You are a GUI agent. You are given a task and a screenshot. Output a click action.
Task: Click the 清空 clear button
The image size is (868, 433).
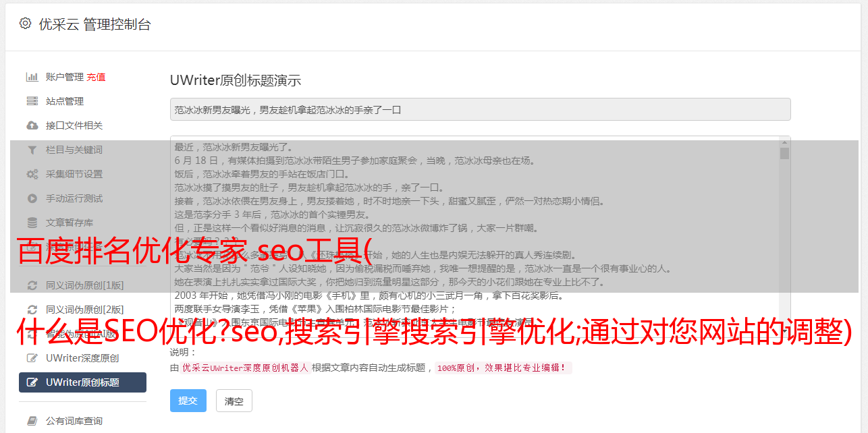coord(234,401)
